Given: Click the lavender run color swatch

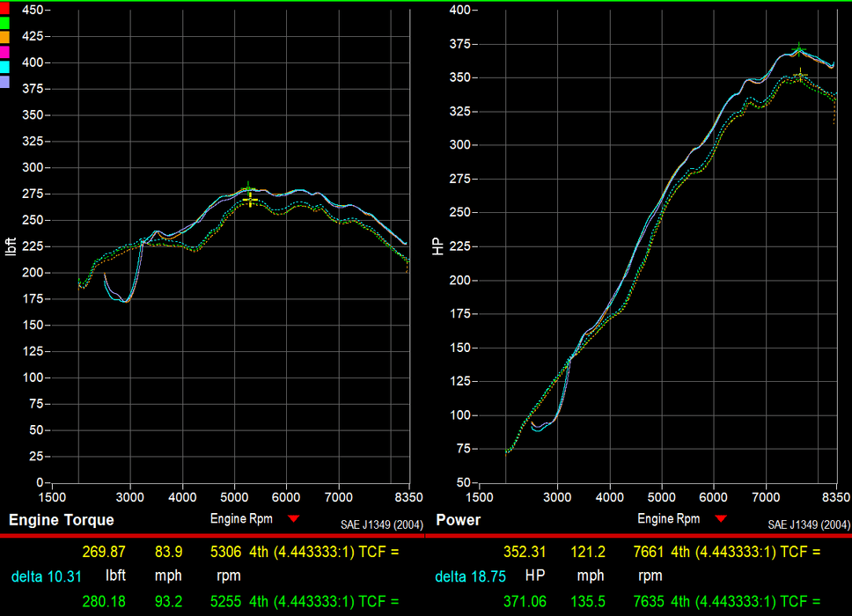Looking at the screenshot, I should [4, 82].
